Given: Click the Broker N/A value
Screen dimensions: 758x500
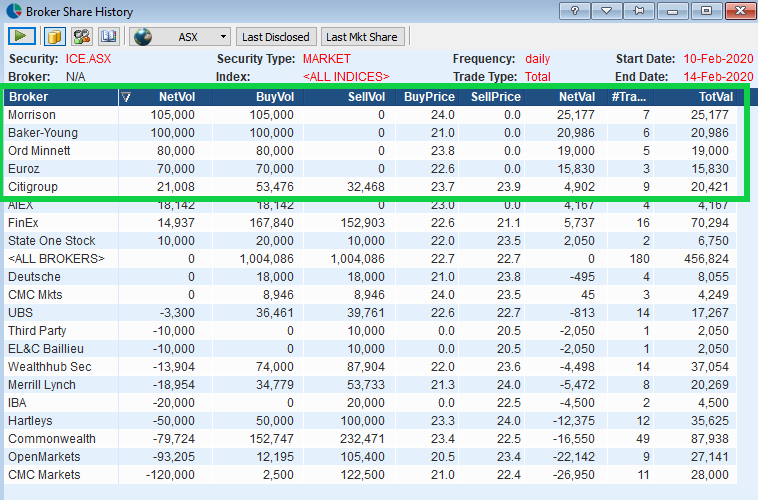Looking at the screenshot, I should pyautogui.click(x=75, y=77).
